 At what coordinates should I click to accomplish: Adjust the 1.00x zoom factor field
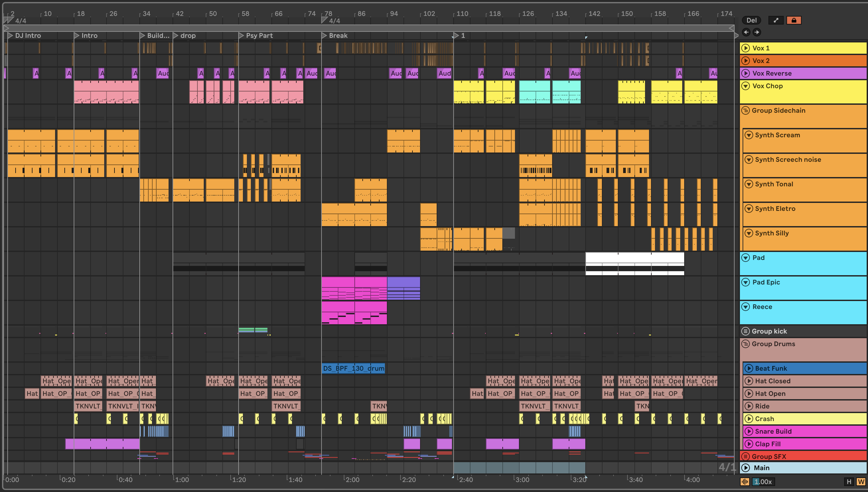click(x=763, y=481)
